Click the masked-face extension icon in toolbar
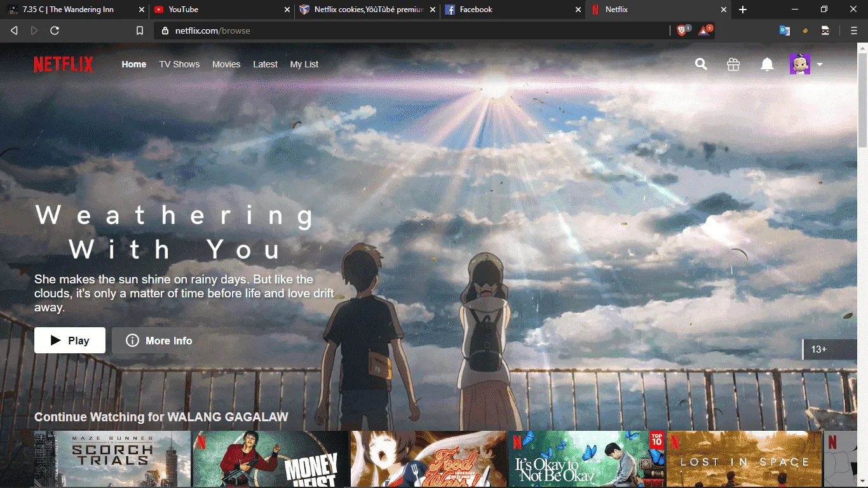868x488 pixels. pyautogui.click(x=825, y=30)
